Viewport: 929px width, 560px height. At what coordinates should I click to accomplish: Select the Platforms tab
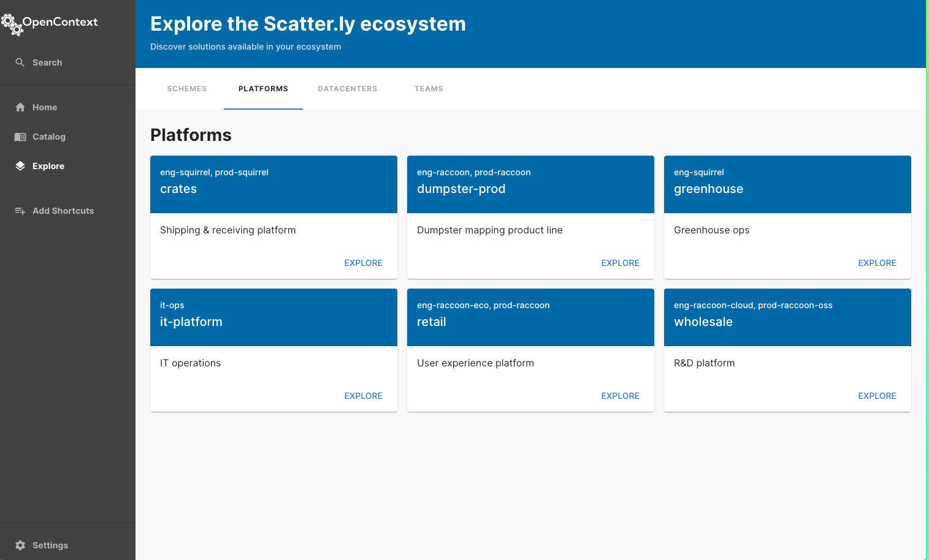click(263, 89)
